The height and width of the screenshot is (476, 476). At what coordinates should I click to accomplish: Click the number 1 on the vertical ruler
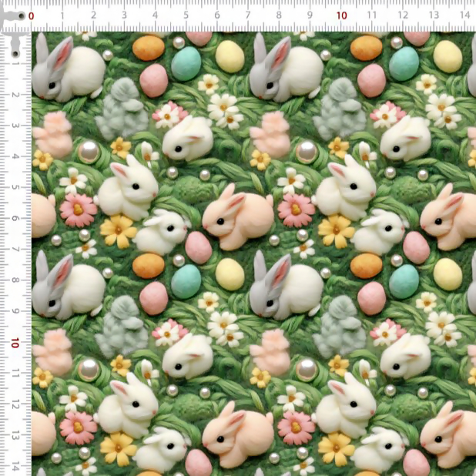(x=16, y=65)
